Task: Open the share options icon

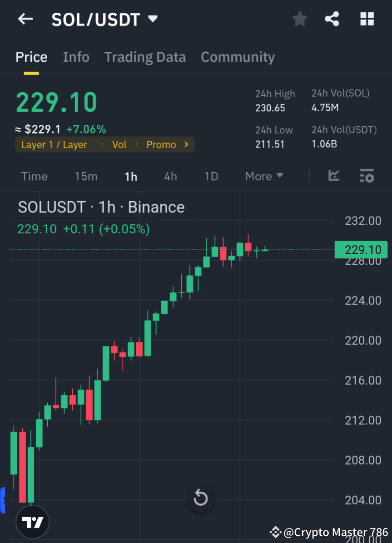Action: (x=332, y=19)
